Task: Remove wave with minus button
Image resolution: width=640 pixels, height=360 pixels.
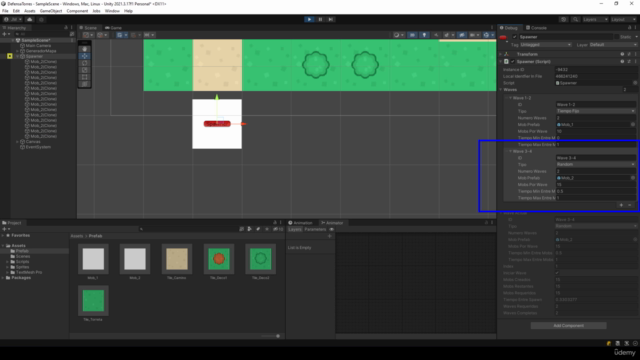Action: coord(630,205)
